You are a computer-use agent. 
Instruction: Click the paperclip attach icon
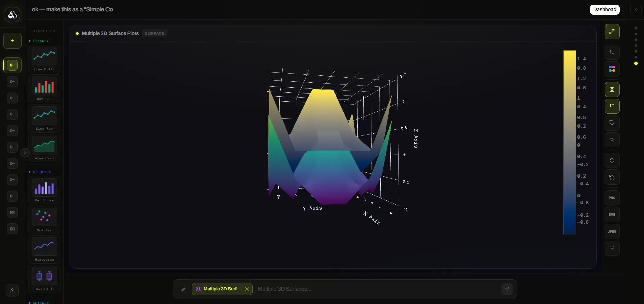point(183,289)
